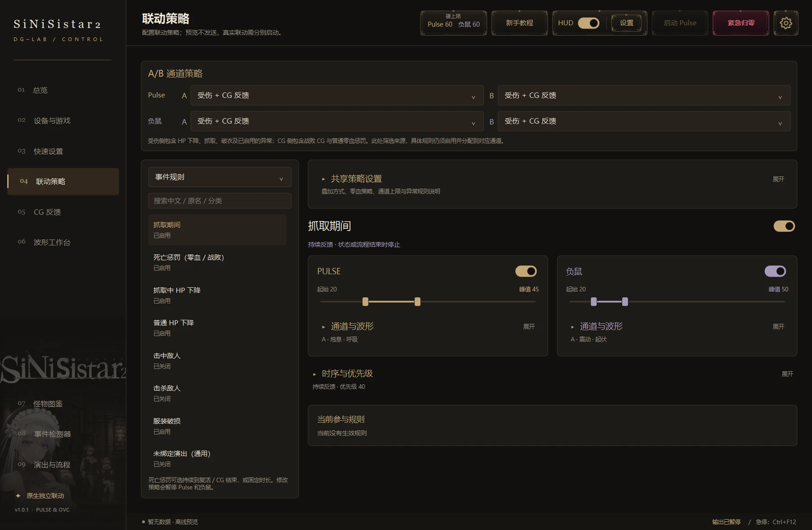Viewport: 812px width, 530px height.
Task: Select the 抓取期间 rule
Action: point(217,230)
